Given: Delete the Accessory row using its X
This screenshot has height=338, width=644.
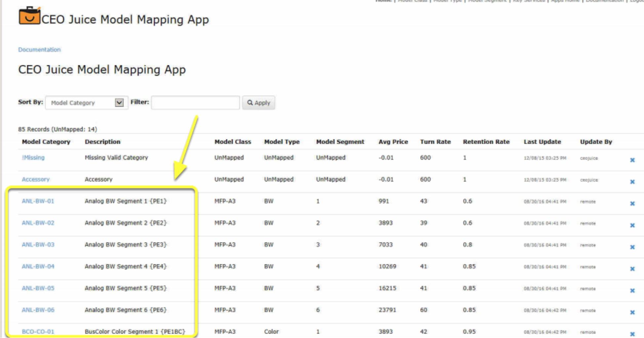Looking at the screenshot, I should [632, 182].
